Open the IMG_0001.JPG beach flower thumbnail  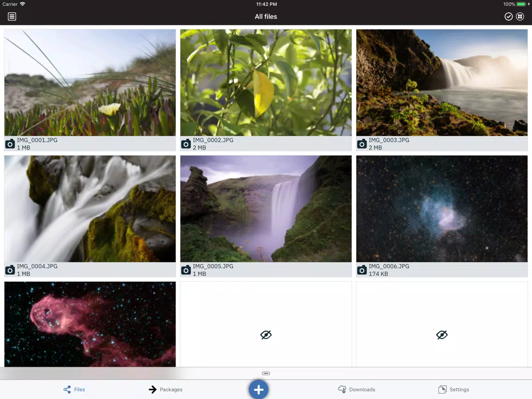90,82
